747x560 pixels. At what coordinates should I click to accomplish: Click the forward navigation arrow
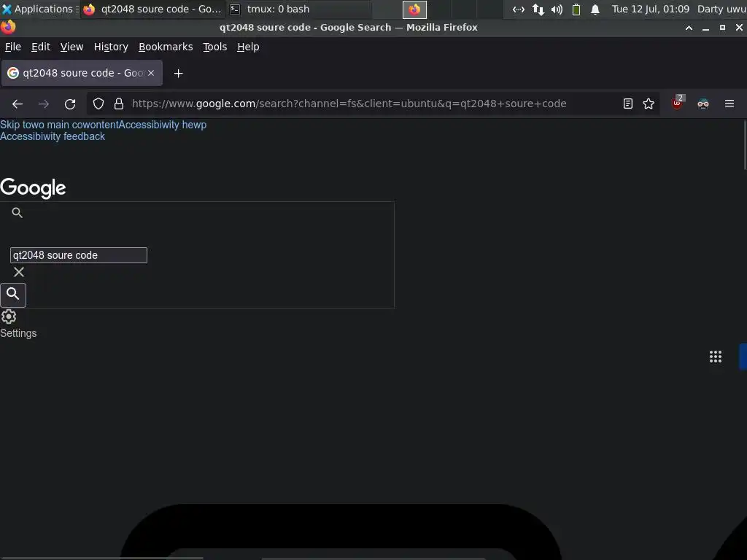point(43,104)
